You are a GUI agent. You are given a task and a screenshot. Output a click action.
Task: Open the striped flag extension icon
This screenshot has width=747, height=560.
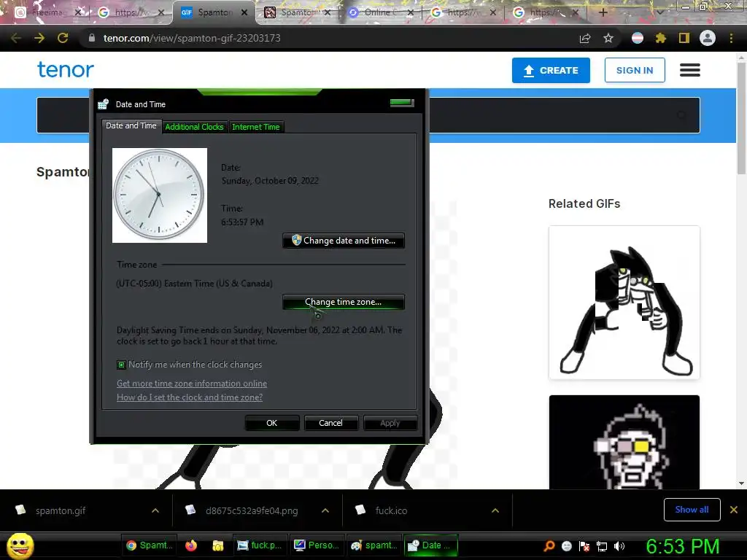[638, 38]
